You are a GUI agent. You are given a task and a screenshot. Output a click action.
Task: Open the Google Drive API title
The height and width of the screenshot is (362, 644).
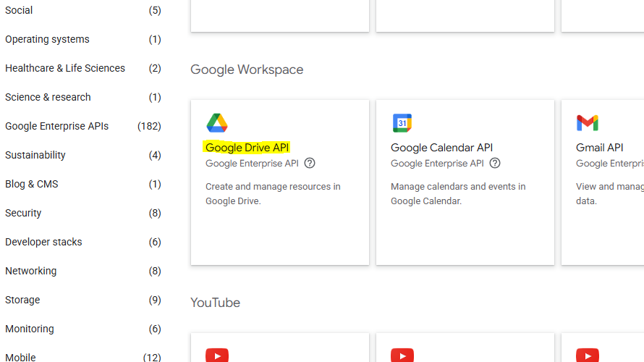pos(247,147)
